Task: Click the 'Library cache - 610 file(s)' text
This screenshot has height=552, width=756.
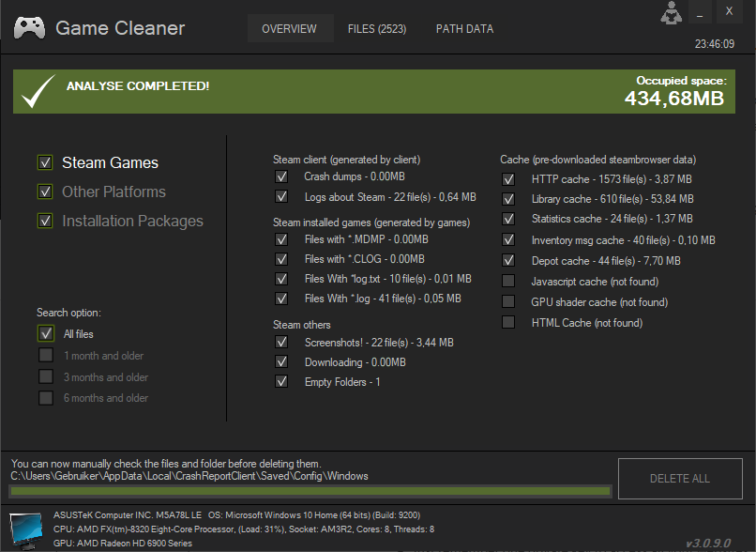Action: tap(612, 199)
